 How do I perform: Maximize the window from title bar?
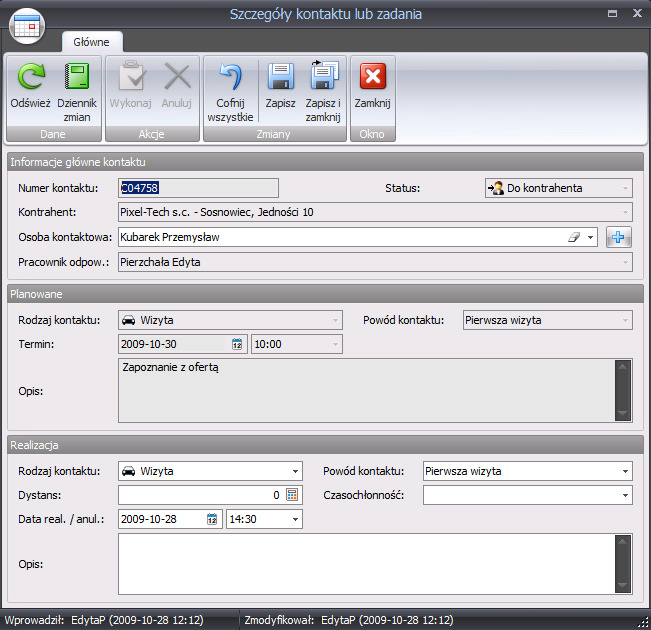coord(612,14)
